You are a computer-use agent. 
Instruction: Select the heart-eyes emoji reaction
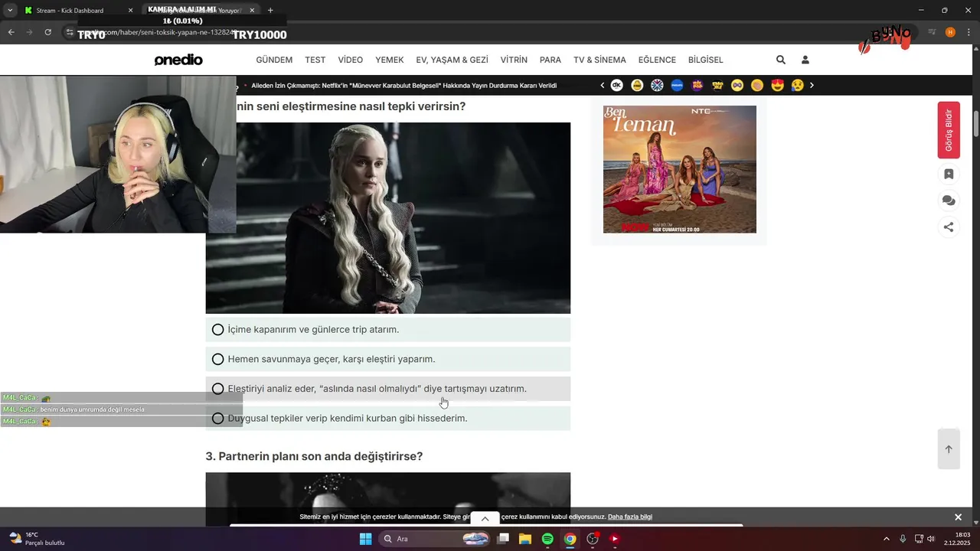[x=777, y=85]
